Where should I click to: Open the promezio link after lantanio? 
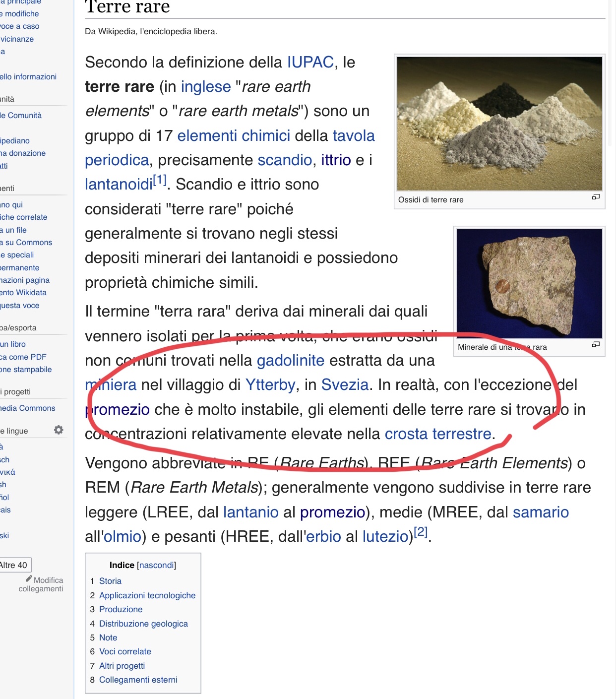(x=332, y=512)
